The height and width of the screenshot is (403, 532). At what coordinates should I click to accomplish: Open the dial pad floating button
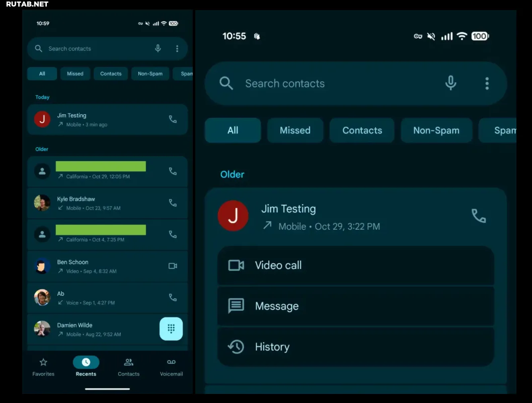[171, 328]
